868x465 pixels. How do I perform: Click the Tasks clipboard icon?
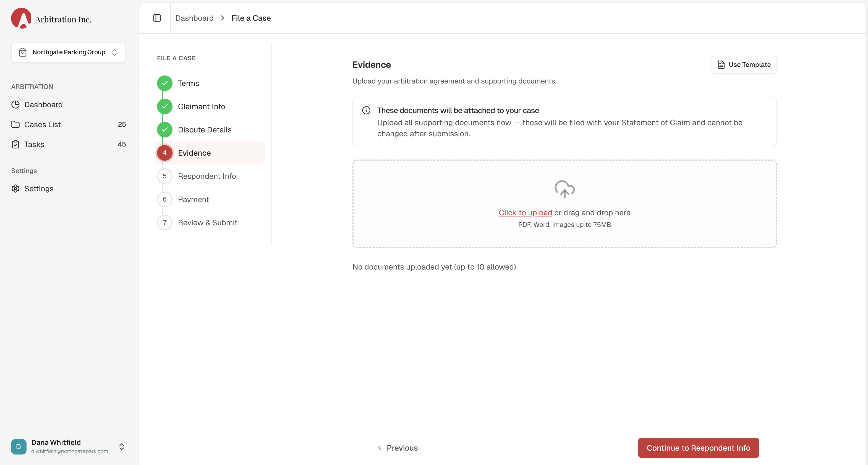click(15, 144)
